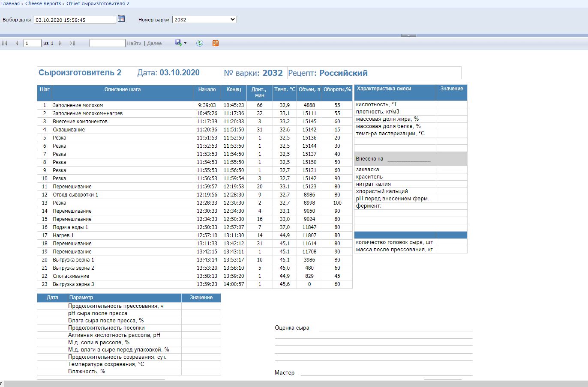The width and height of the screenshot is (588, 387).
Task: Collapse the parameters area splitter
Action: click(x=408, y=36)
